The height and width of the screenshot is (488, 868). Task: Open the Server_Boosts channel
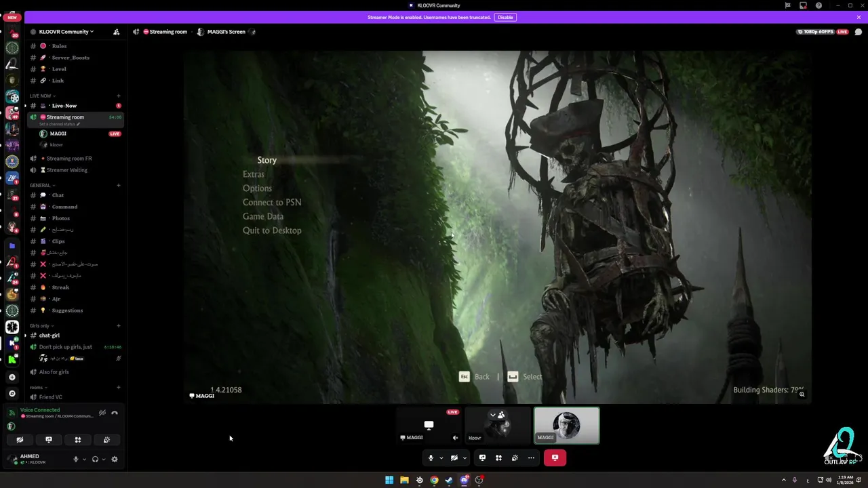[75, 58]
